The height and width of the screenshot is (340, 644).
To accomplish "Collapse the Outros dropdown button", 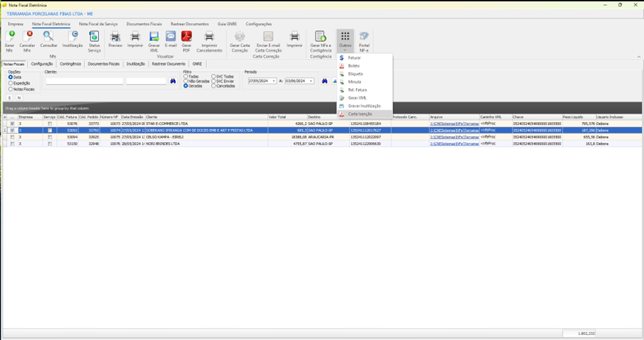I will (x=345, y=40).
